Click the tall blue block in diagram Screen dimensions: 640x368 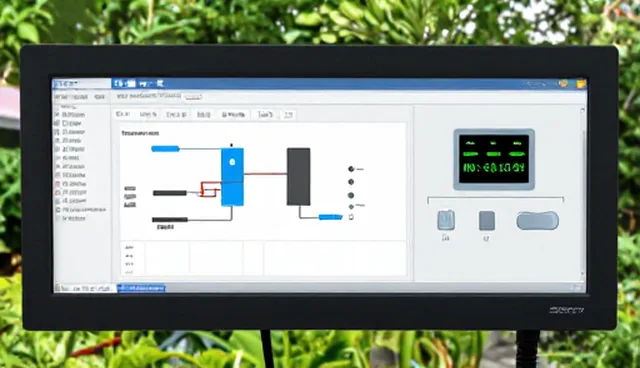coord(232,177)
